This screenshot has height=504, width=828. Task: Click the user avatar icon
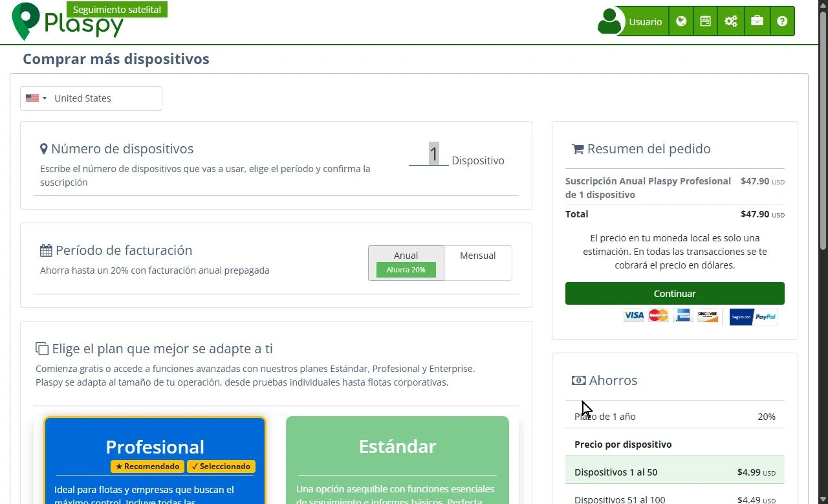pos(609,21)
